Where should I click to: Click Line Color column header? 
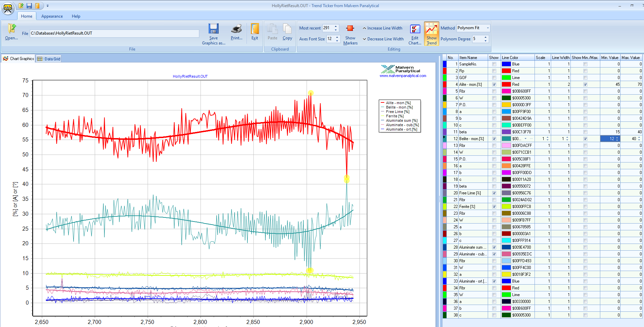click(518, 58)
